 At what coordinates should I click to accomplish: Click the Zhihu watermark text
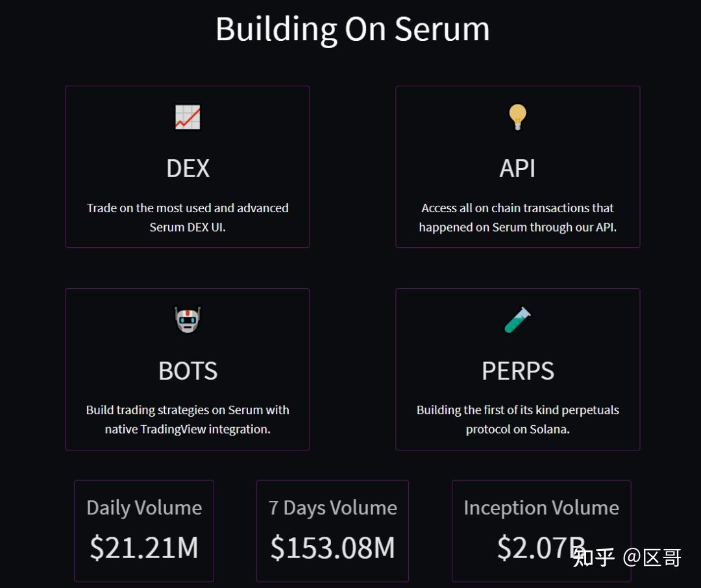point(627,557)
